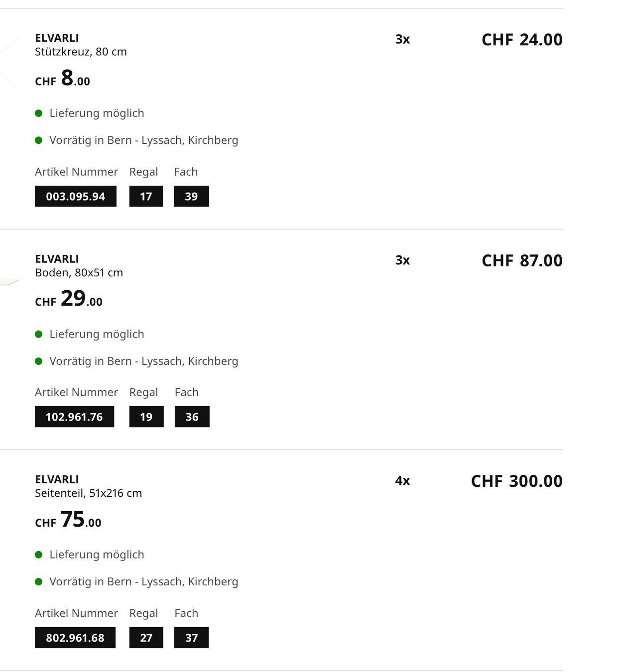Screen dimensions: 621x672
Task: Select article number 003.095.94 badge
Action: point(76,196)
